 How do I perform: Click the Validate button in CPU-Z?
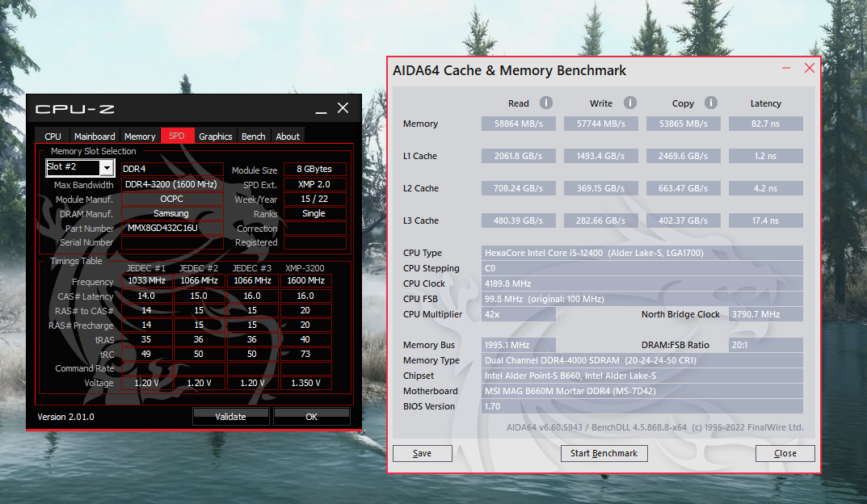(x=230, y=417)
